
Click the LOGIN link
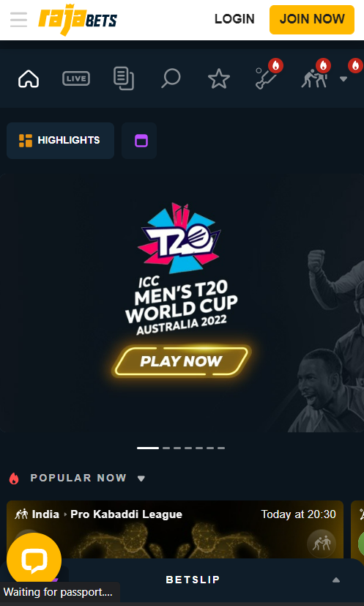pyautogui.click(x=234, y=19)
